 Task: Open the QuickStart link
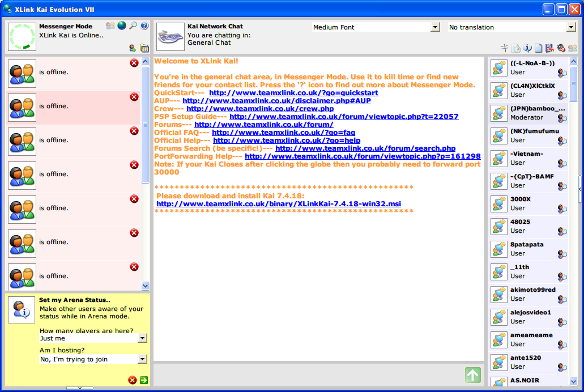pos(293,93)
